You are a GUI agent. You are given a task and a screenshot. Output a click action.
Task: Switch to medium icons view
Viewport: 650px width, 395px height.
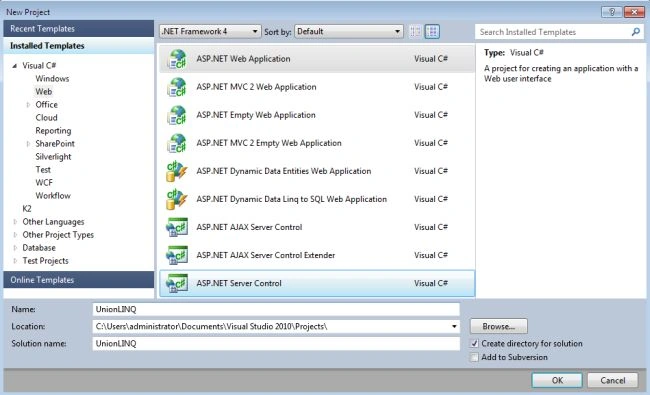point(432,32)
